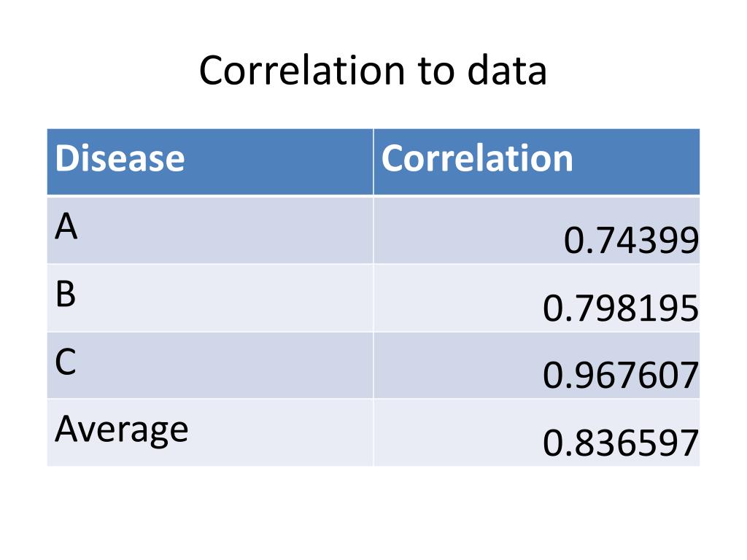Click the word data in the title

pyautogui.click(x=507, y=71)
